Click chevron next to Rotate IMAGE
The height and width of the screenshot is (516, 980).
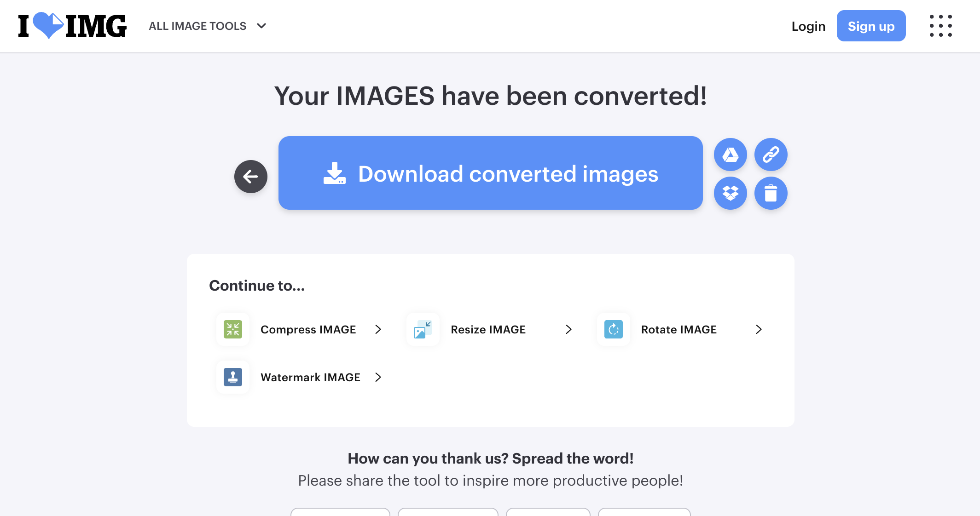click(759, 329)
